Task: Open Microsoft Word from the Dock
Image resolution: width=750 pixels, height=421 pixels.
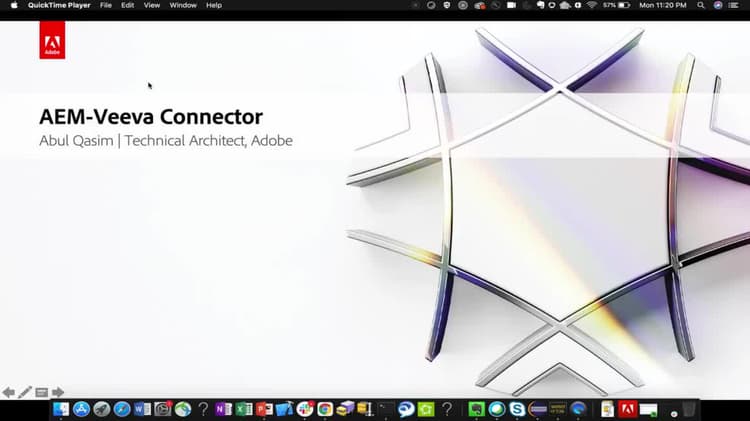Action: coord(142,409)
